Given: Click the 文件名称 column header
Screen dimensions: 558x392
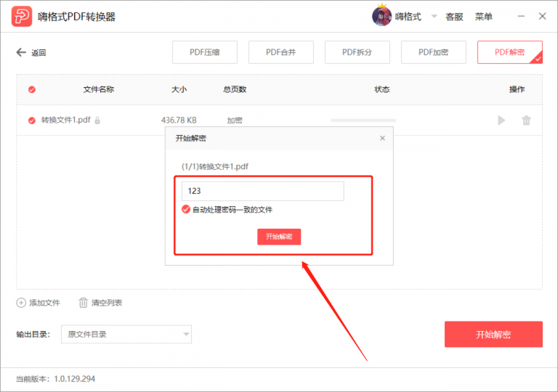Looking at the screenshot, I should [x=99, y=89].
